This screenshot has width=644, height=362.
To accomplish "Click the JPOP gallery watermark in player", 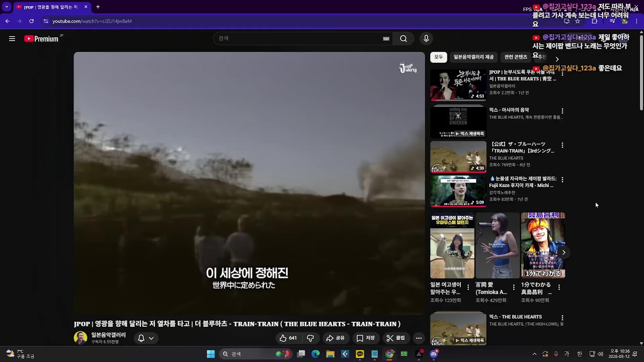I will [x=408, y=68].
